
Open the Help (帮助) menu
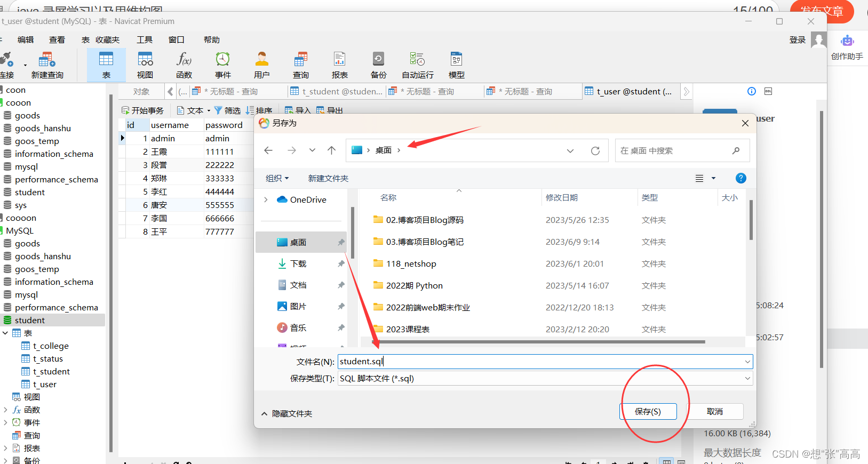click(x=212, y=40)
